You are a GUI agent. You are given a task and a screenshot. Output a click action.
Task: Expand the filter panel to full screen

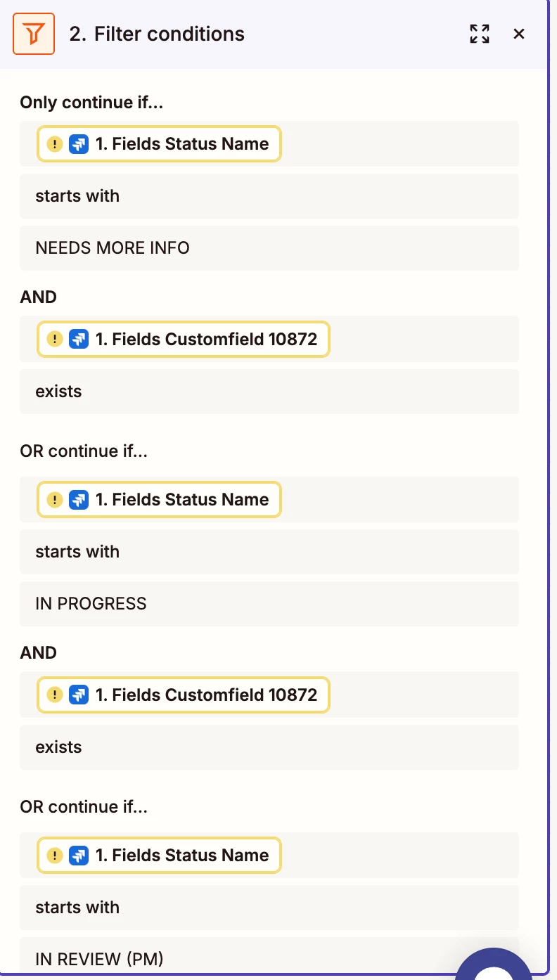tap(480, 34)
